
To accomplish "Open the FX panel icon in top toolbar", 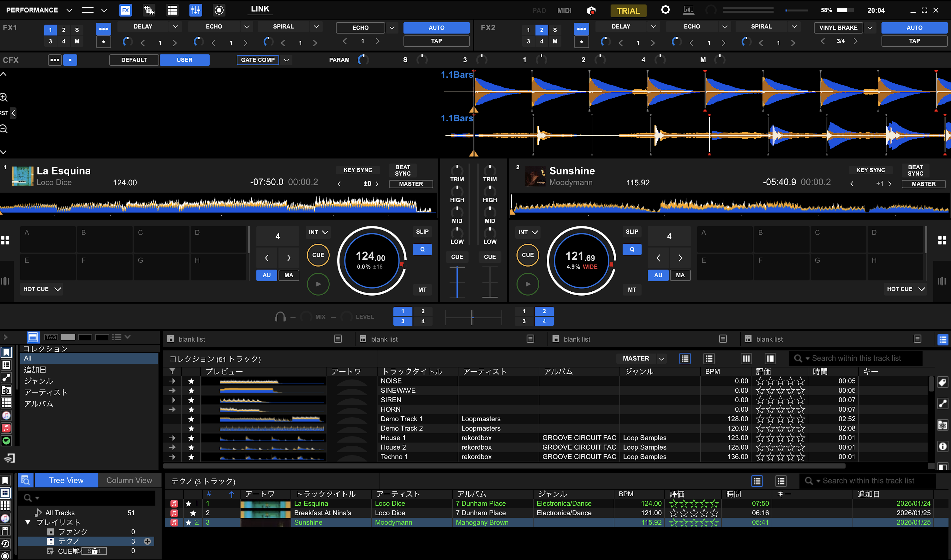I will pos(125,10).
